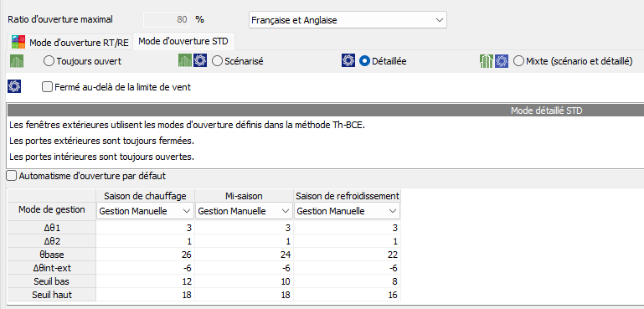Image resolution: width=644 pixels, height=309 pixels.
Task: Click the green building icon beside Toujours ouvert
Action: pyautogui.click(x=17, y=61)
